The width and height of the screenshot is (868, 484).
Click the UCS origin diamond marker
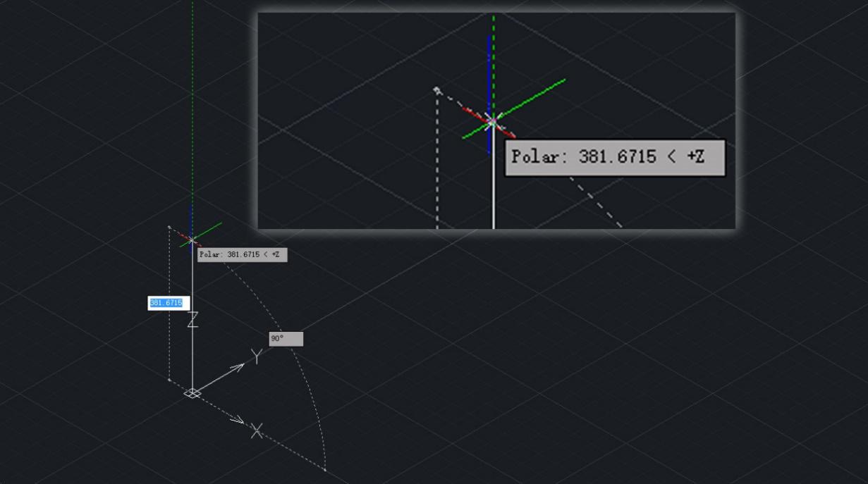point(192,393)
